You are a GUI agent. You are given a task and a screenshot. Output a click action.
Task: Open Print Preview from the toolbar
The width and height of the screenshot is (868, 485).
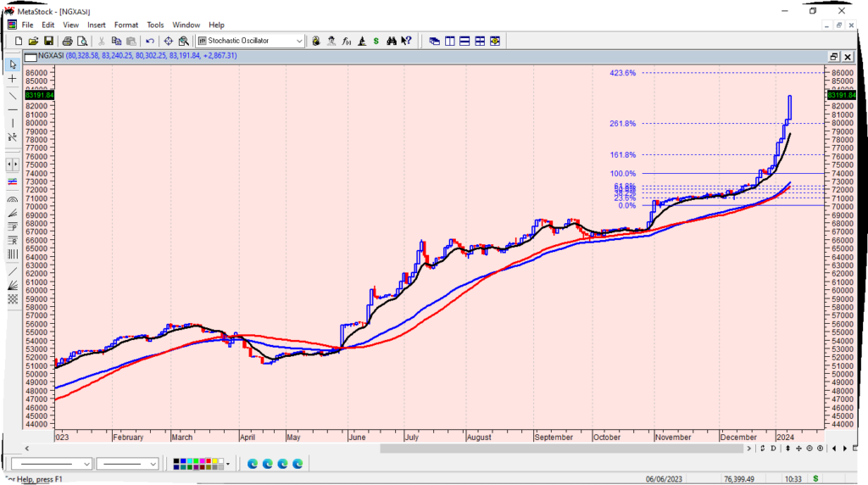tap(82, 41)
